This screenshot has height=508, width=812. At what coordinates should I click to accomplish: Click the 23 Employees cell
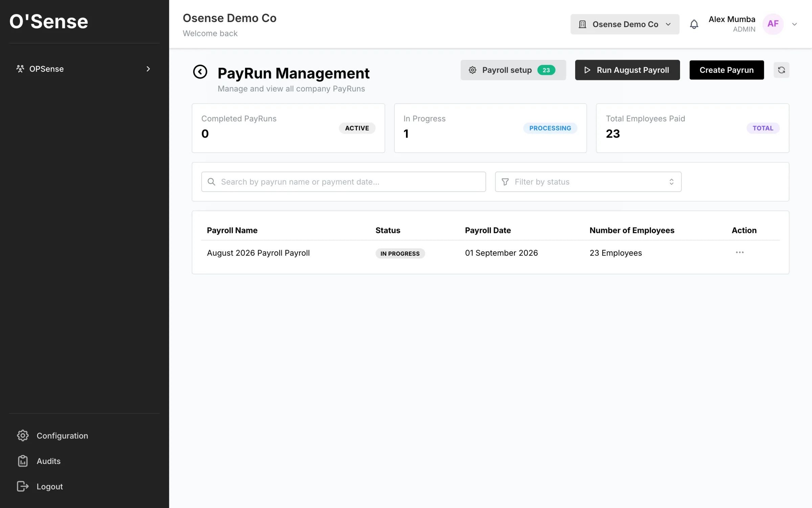pyautogui.click(x=615, y=253)
